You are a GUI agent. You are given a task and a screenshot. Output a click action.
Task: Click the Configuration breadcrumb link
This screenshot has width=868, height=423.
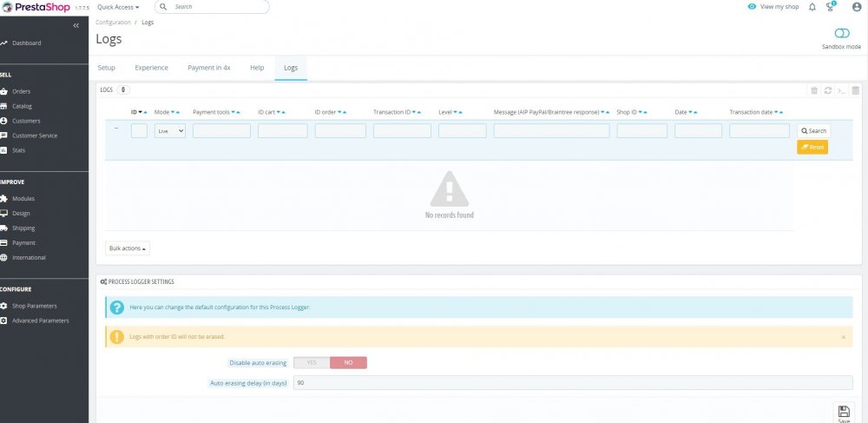click(x=113, y=23)
